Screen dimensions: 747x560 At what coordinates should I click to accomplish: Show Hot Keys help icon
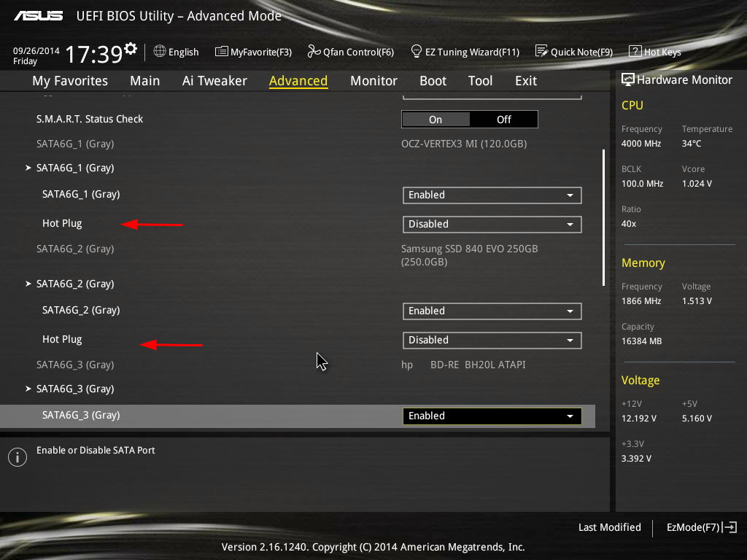click(x=635, y=52)
